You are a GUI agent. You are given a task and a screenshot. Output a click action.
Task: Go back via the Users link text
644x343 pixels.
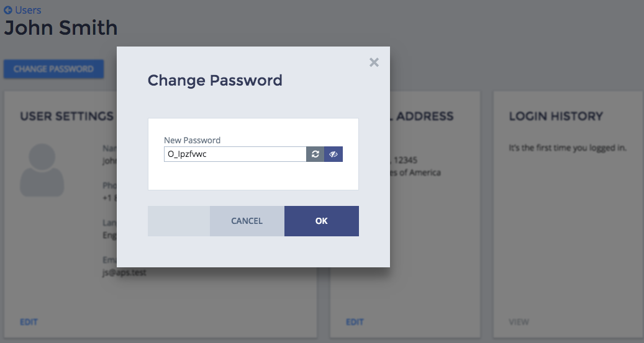(x=27, y=10)
